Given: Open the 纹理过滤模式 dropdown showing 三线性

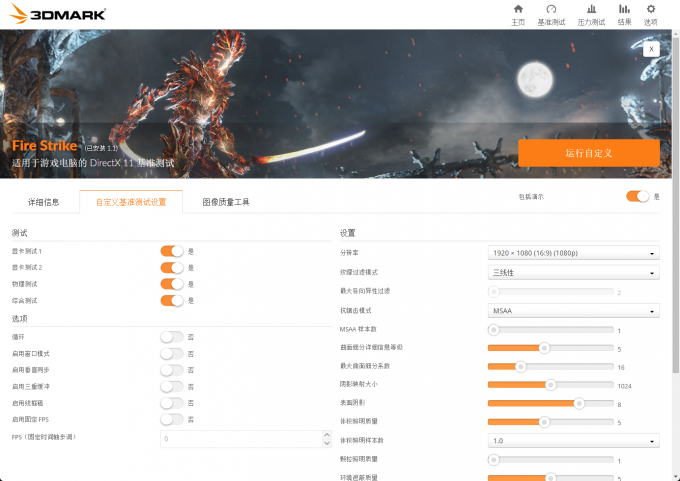Looking at the screenshot, I should coord(573,272).
